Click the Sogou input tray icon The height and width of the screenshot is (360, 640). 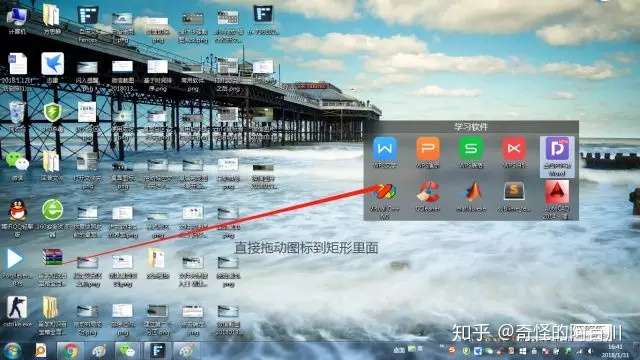[452, 350]
